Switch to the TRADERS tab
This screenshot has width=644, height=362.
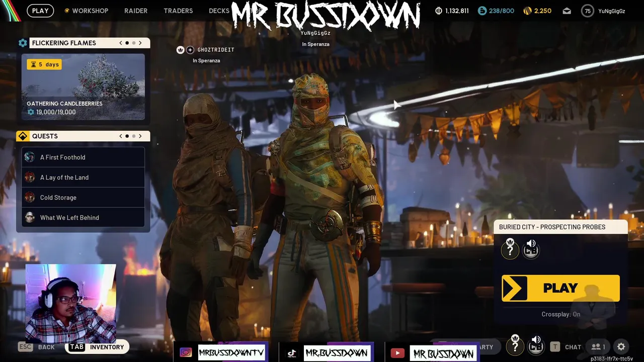coord(178,11)
